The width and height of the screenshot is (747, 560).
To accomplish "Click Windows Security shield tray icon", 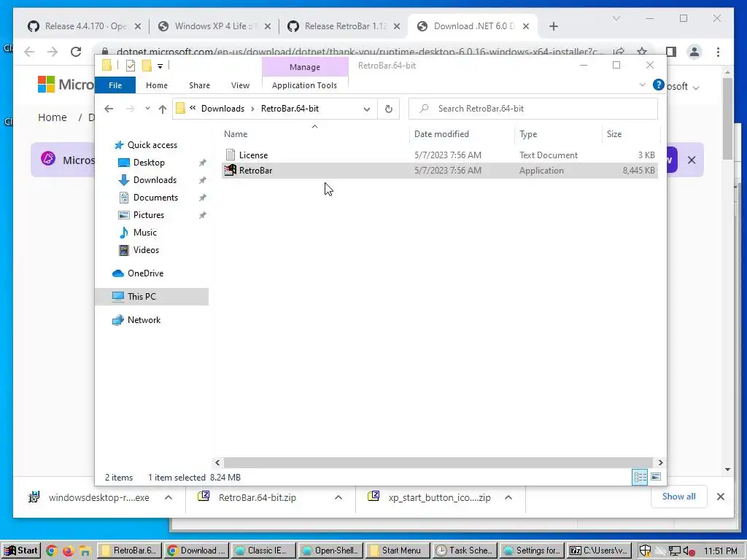I will point(645,551).
